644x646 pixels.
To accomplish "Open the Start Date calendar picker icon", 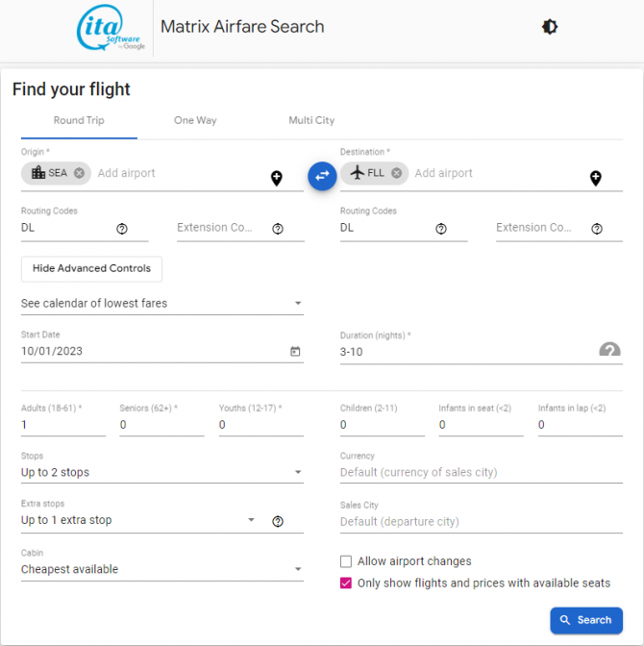I will tap(295, 352).
